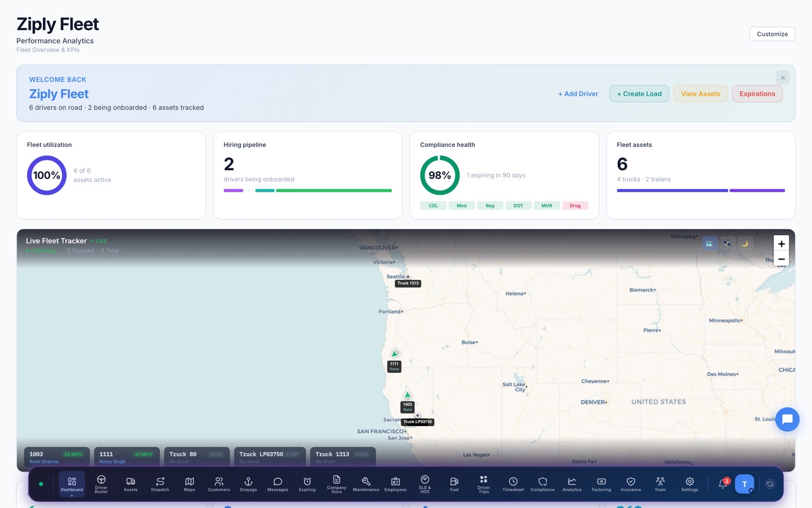Image resolution: width=812 pixels, height=508 pixels.
Task: Click the fleet assets trucks bar segment
Action: click(672, 190)
